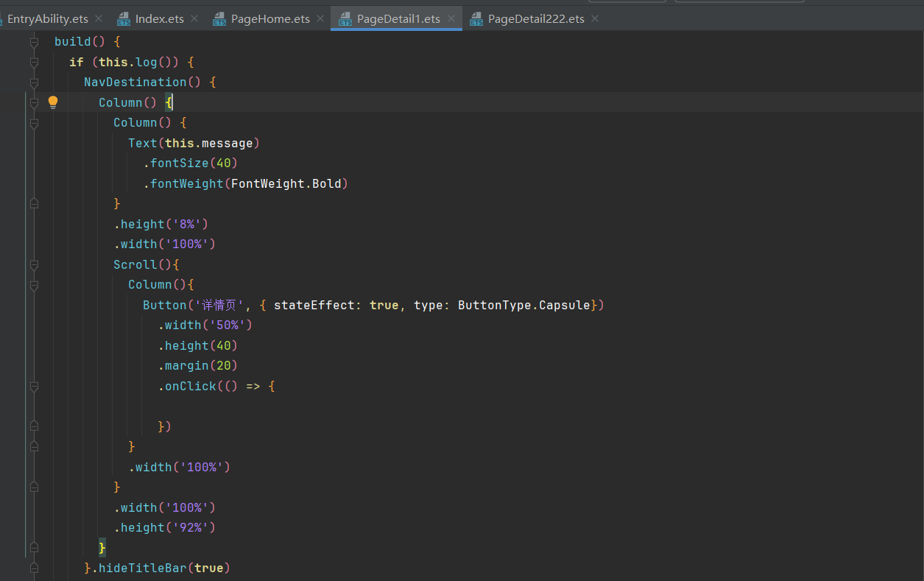Click the file icon on PageDetail222.ets tab
This screenshot has width=924, height=581.
pyautogui.click(x=476, y=19)
